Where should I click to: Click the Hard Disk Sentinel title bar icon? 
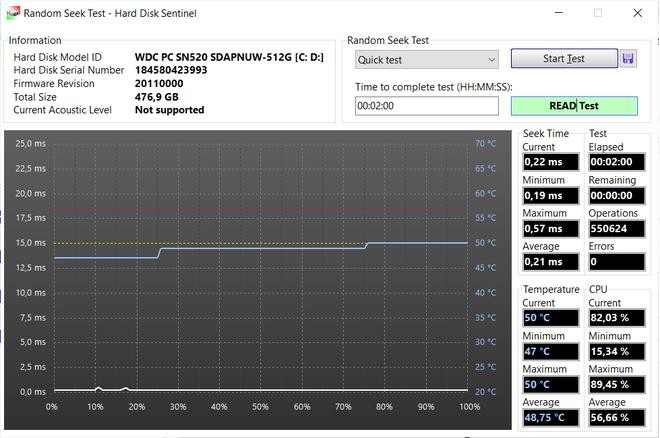tap(11, 13)
